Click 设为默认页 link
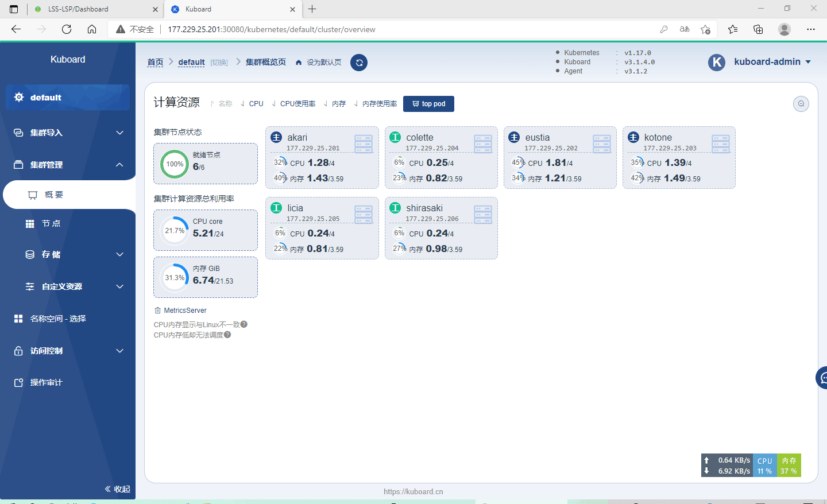Image resolution: width=827 pixels, height=504 pixels. [x=324, y=63]
